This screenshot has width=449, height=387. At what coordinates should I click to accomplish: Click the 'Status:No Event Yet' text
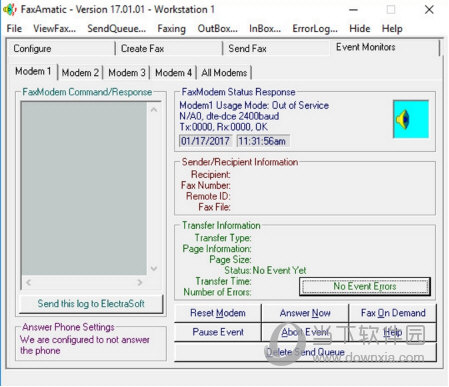click(x=265, y=270)
